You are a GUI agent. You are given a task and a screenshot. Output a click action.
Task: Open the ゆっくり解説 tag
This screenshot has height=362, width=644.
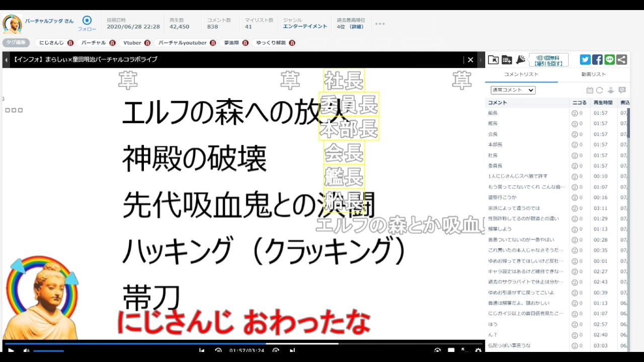[x=271, y=43]
